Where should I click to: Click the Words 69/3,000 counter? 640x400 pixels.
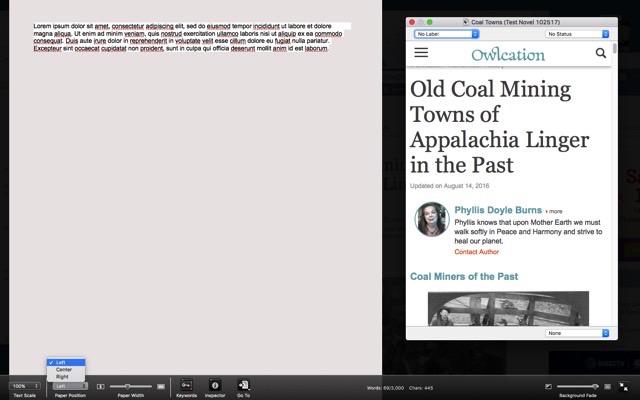pyautogui.click(x=385, y=388)
